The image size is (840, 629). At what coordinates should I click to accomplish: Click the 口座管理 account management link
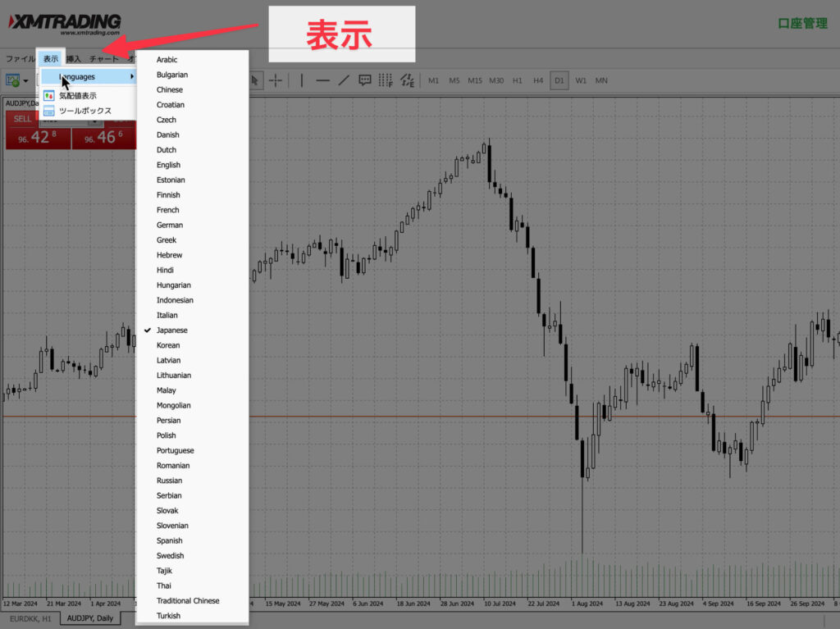point(802,24)
